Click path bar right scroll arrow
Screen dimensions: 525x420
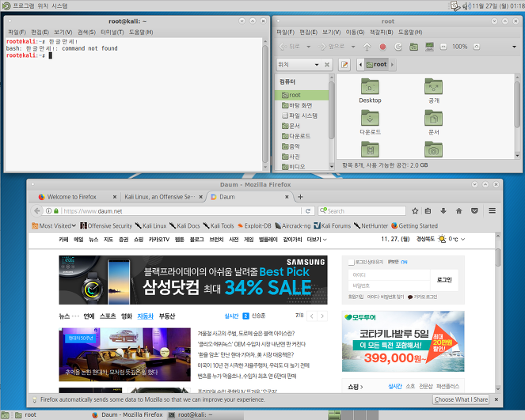(393, 65)
